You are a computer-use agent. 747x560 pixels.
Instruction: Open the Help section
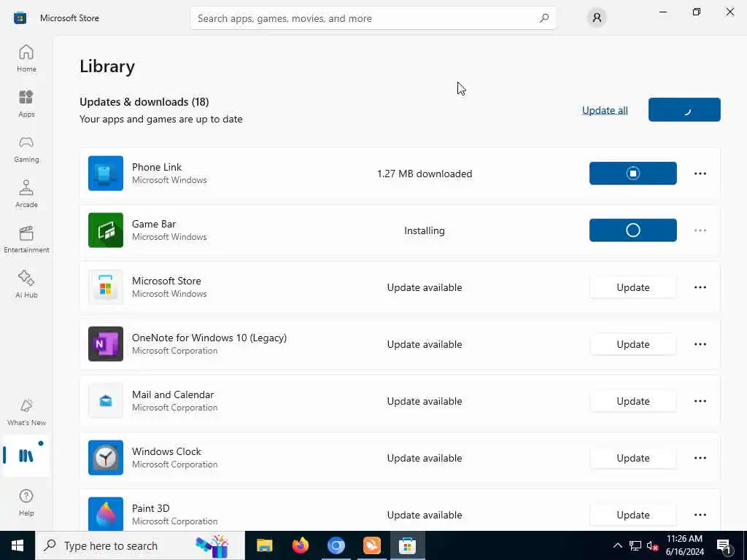tap(26, 502)
